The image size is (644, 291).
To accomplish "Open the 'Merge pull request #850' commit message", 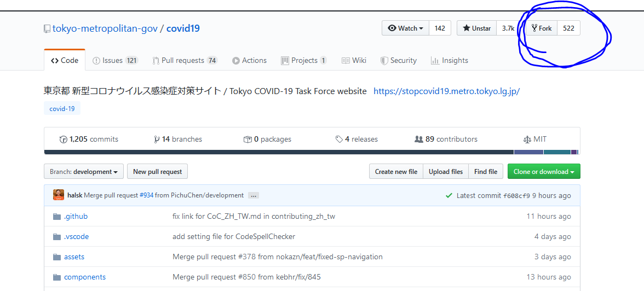I will [x=246, y=277].
